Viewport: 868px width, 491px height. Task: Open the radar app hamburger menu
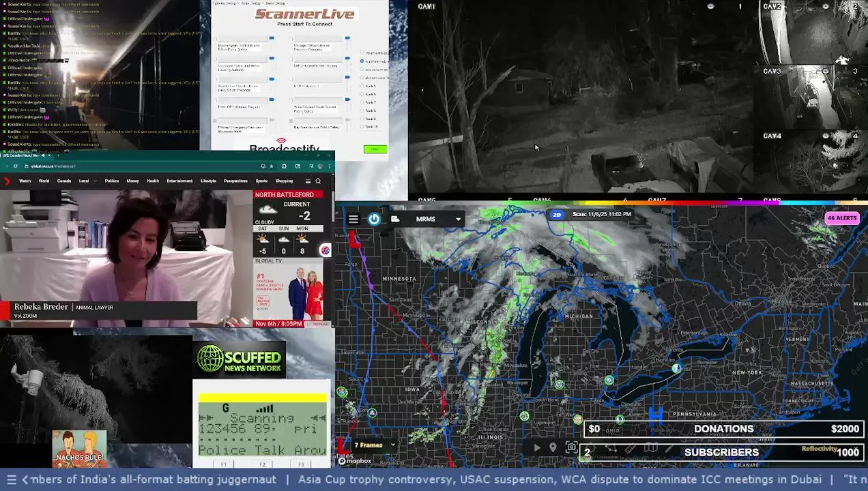click(353, 219)
